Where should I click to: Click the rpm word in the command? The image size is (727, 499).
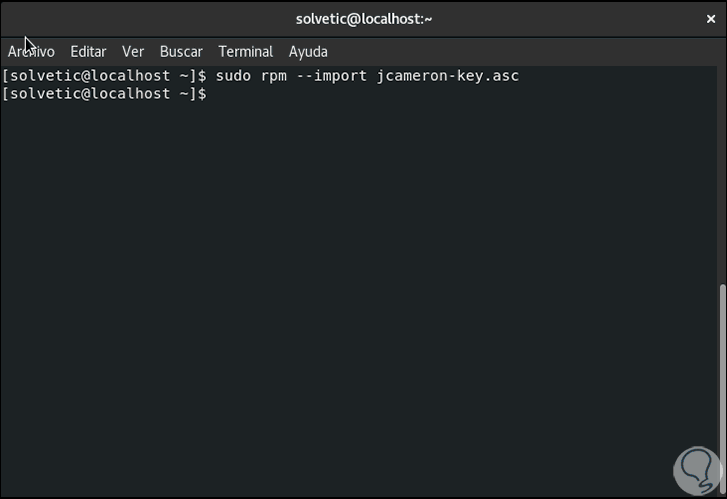(274, 75)
